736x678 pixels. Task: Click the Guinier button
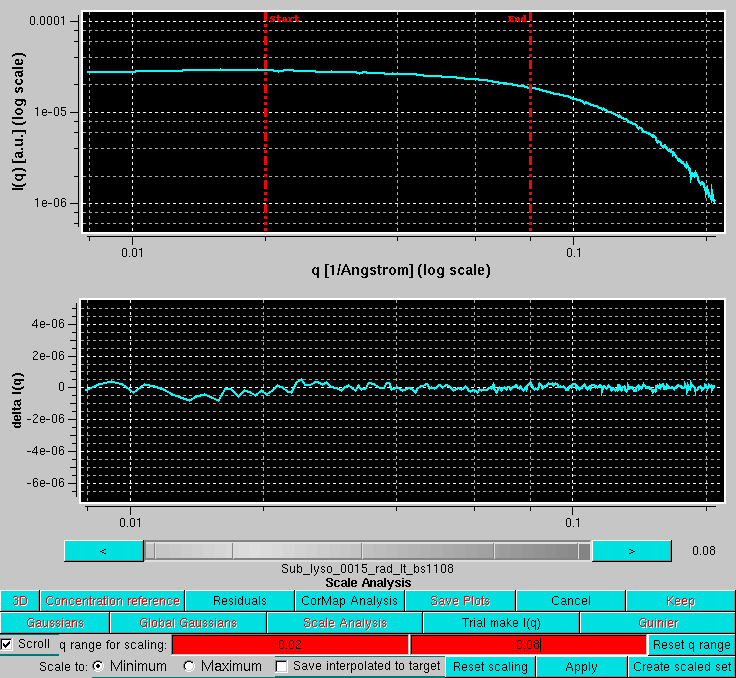658,623
